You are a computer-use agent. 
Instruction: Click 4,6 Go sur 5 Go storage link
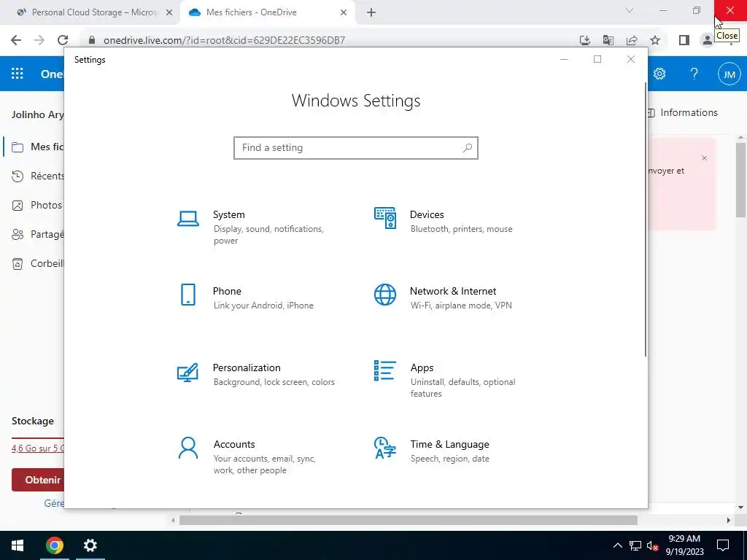point(38,448)
